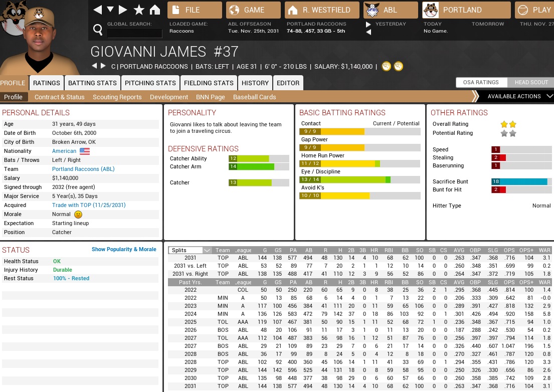Image resolution: width=554 pixels, height=392 pixels.
Task: Go to next player with right arrow
Action: pyautogui.click(x=103, y=66)
